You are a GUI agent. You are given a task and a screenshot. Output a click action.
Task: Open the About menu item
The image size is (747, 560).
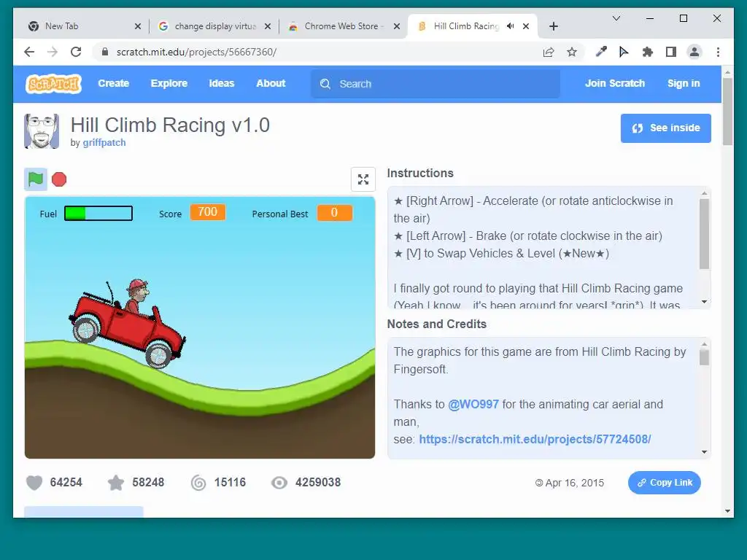pos(271,83)
